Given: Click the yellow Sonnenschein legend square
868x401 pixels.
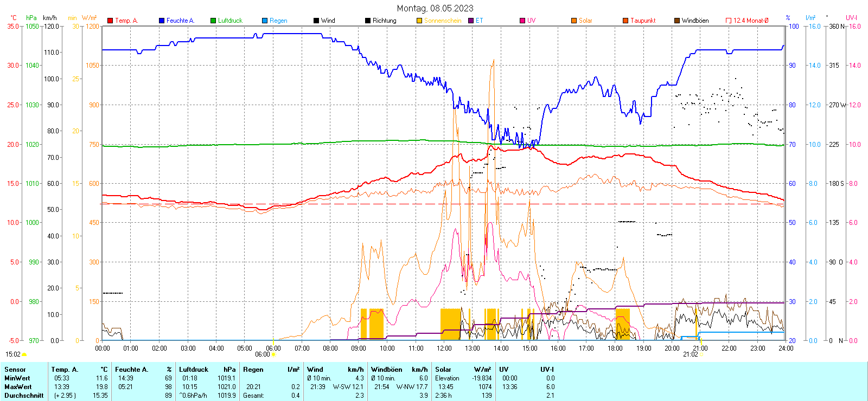Looking at the screenshot, I should (x=419, y=21).
